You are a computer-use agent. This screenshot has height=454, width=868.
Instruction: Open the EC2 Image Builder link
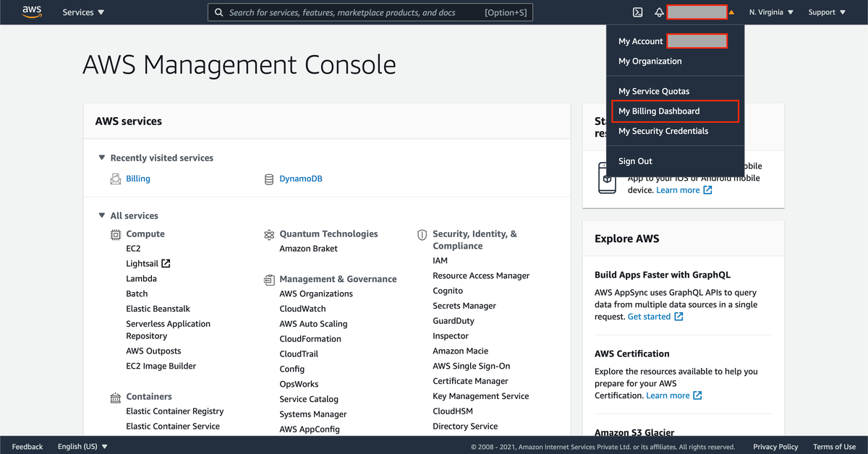(x=161, y=366)
